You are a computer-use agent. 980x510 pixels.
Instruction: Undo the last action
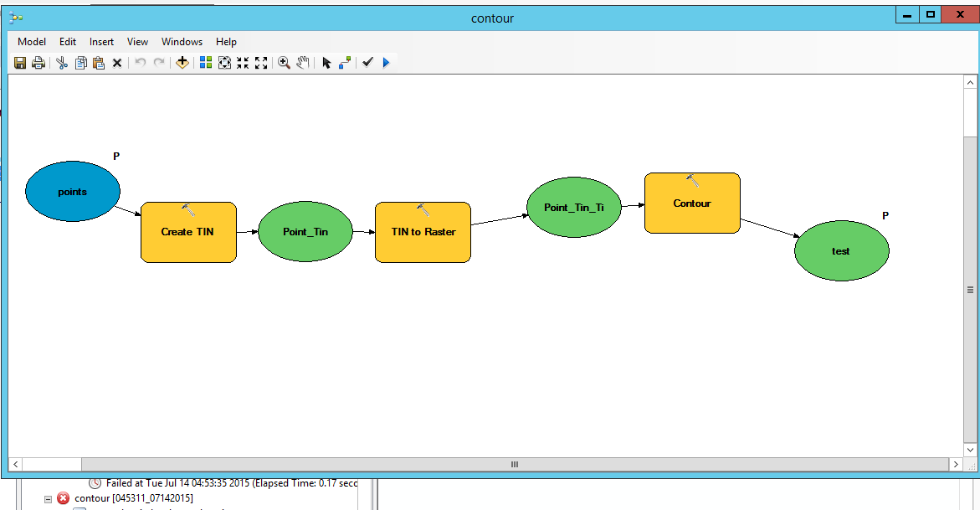point(141,63)
